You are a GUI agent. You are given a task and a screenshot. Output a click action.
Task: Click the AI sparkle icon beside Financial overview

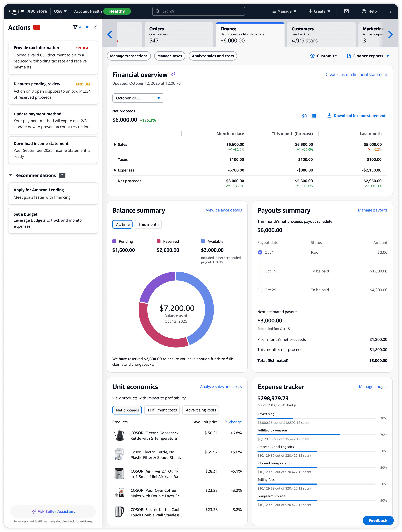tap(173, 75)
